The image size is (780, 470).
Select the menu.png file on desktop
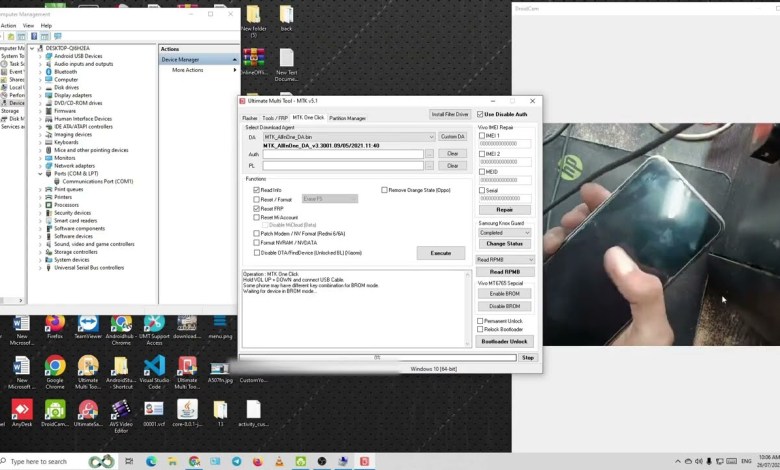click(x=220, y=327)
